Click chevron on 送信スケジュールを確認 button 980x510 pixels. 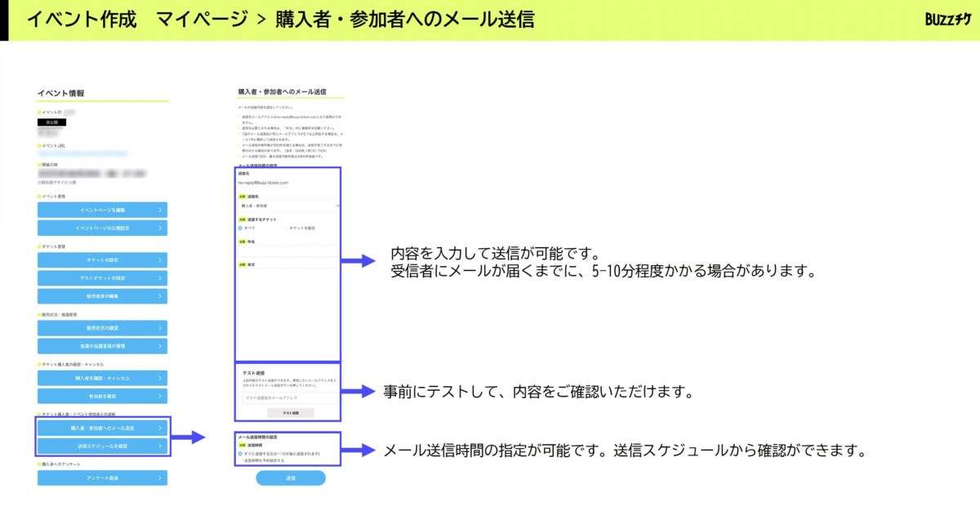point(160,446)
